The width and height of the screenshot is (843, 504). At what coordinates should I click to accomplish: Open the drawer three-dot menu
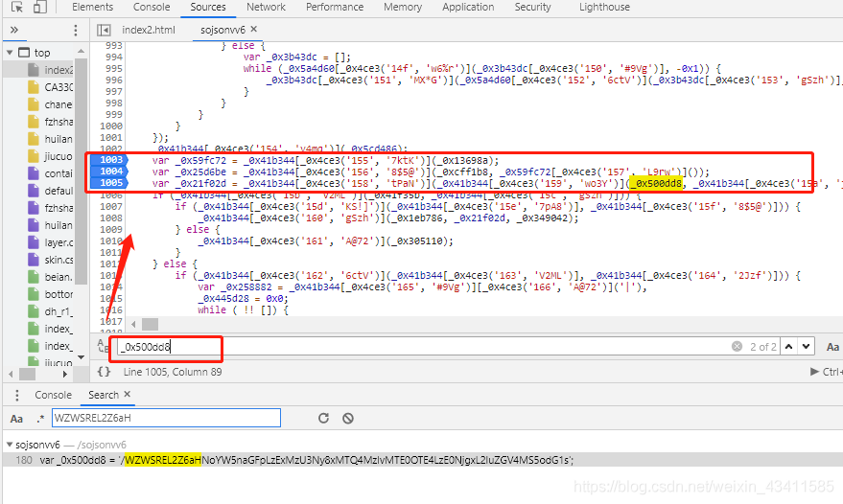click(17, 395)
